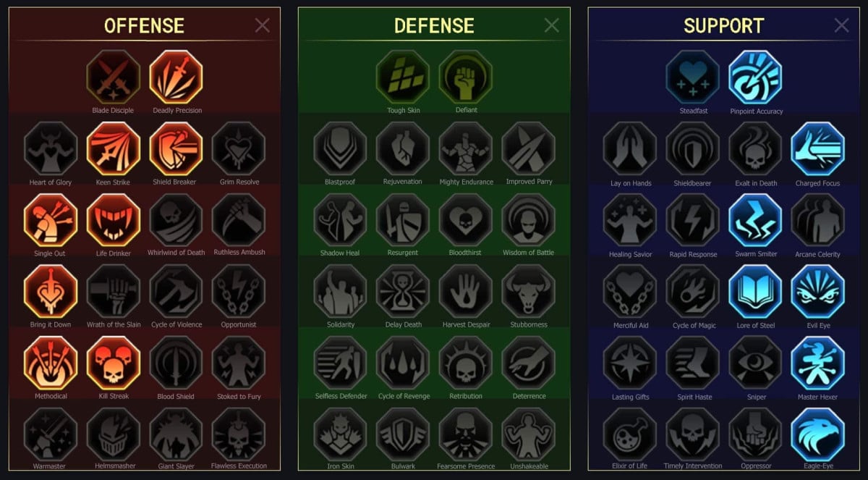
Task: Pick the Master Hexer mastery
Action: click(x=818, y=363)
